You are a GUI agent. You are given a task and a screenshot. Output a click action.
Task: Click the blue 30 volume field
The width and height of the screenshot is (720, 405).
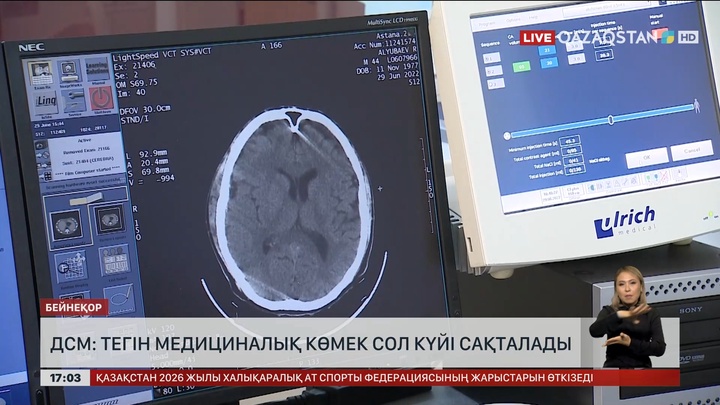[549, 63]
